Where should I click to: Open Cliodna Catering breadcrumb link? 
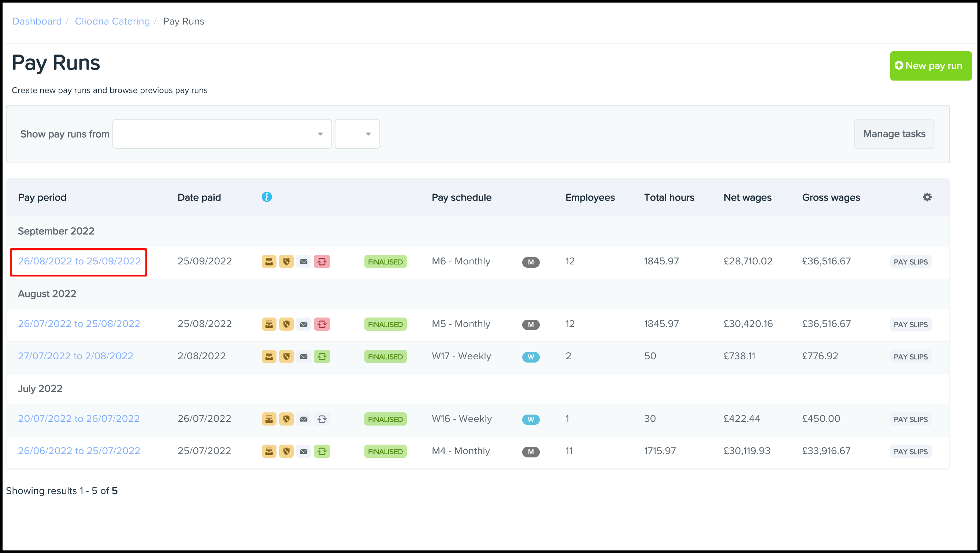coord(112,21)
